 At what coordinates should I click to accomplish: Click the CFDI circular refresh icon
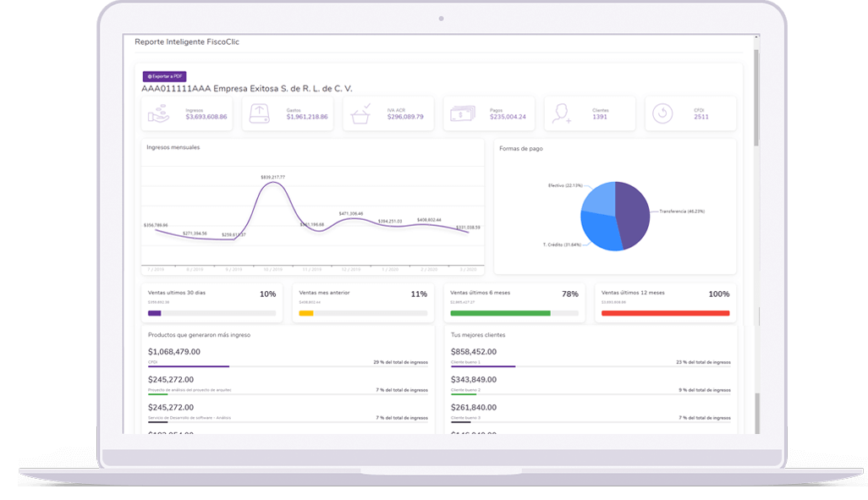663,114
